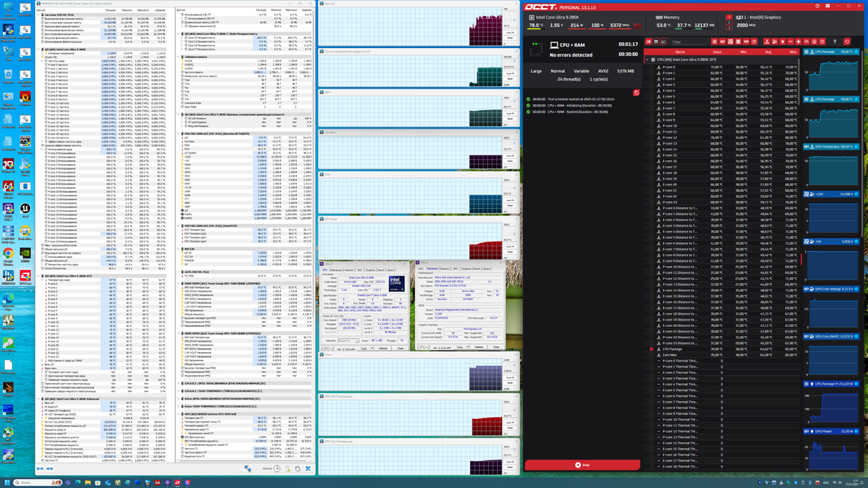Collapse CPU [#0] Intel Core Ultra 9 285K: DTS group
This screenshot has width=868, height=488.
coord(647,59)
